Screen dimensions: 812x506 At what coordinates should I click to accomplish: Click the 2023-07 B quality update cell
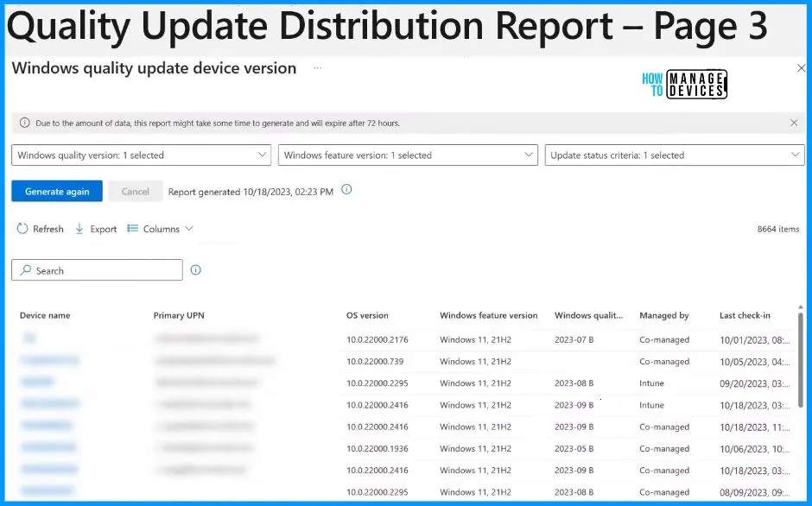[574, 339]
